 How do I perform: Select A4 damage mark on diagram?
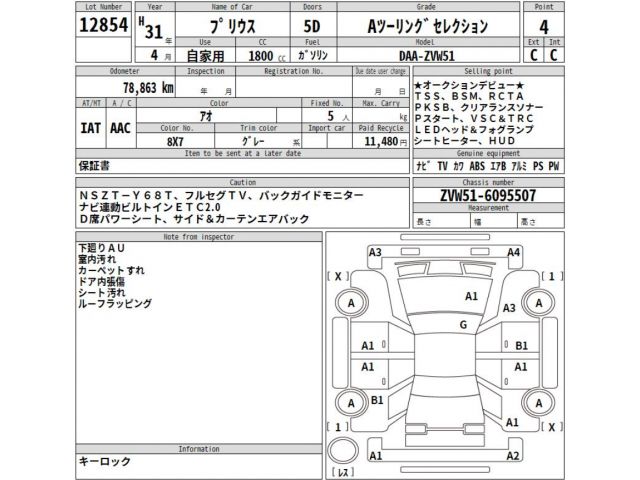[x=513, y=252]
